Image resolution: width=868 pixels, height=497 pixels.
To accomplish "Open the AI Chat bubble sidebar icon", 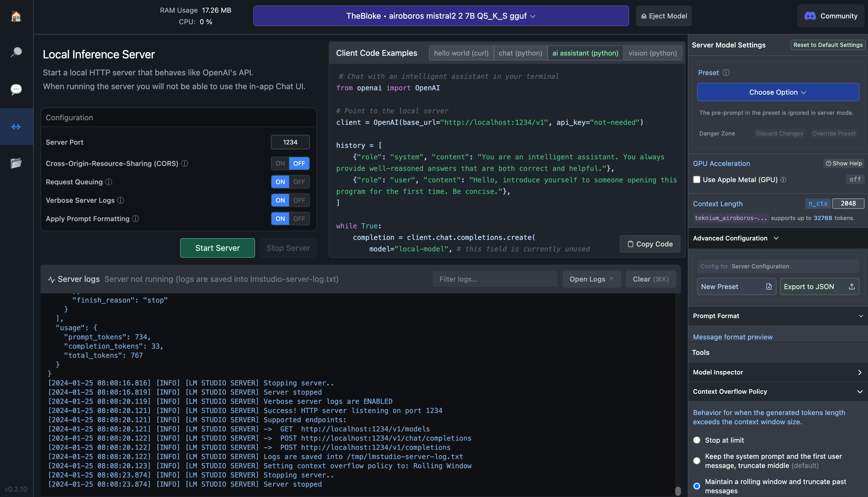I will point(16,89).
